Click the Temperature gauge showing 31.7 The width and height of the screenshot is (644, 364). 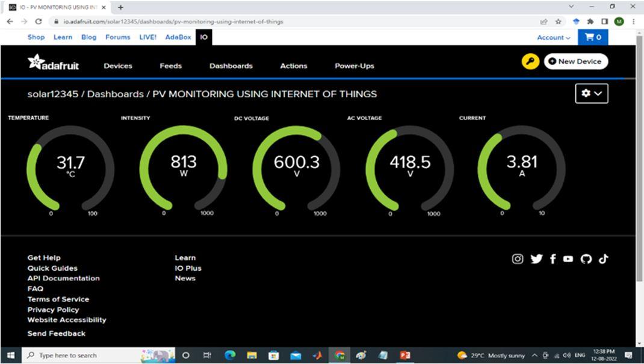[x=70, y=169]
